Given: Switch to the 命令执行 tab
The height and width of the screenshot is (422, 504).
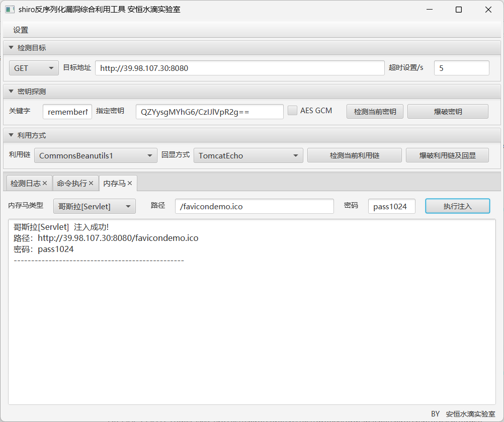Looking at the screenshot, I should (x=71, y=184).
